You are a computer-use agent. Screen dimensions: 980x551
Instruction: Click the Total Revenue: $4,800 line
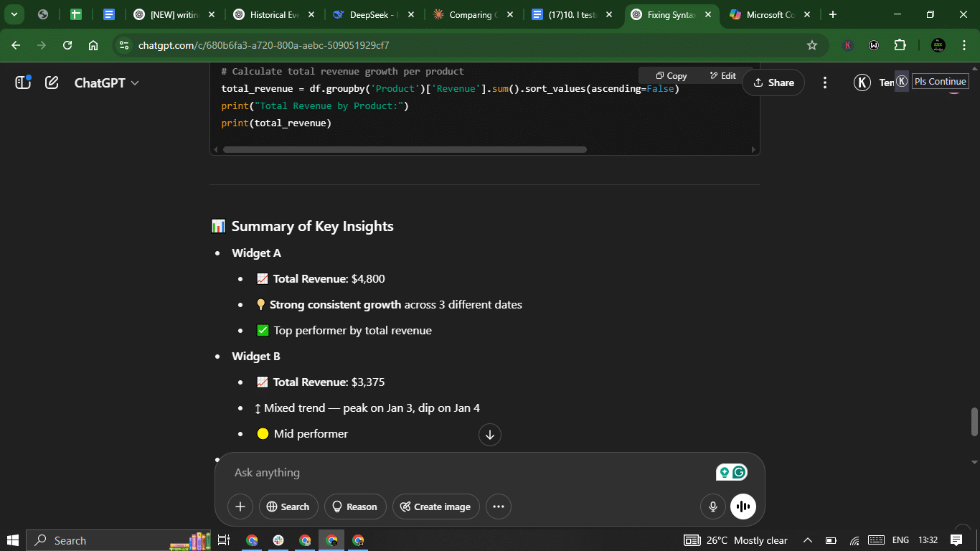329,279
